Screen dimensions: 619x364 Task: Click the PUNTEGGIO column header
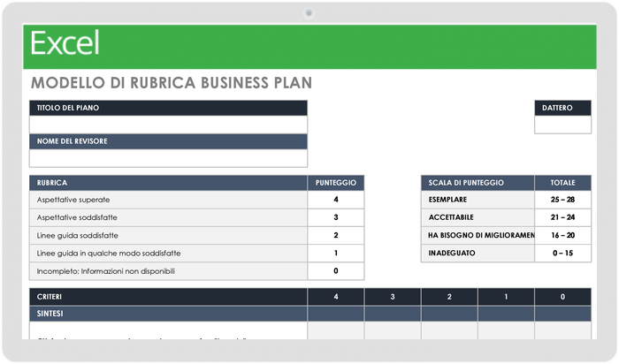coord(335,183)
